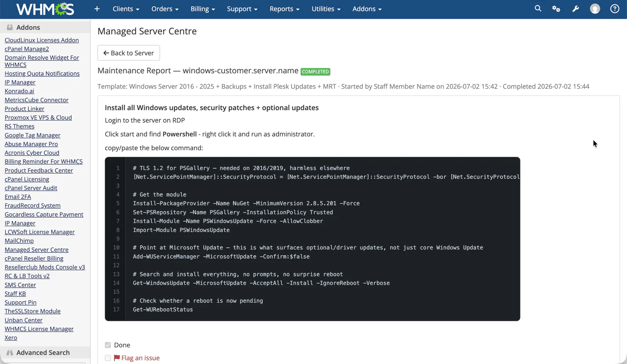
Task: Open Billing Reminder For WHMCS link
Action: pyautogui.click(x=43, y=162)
